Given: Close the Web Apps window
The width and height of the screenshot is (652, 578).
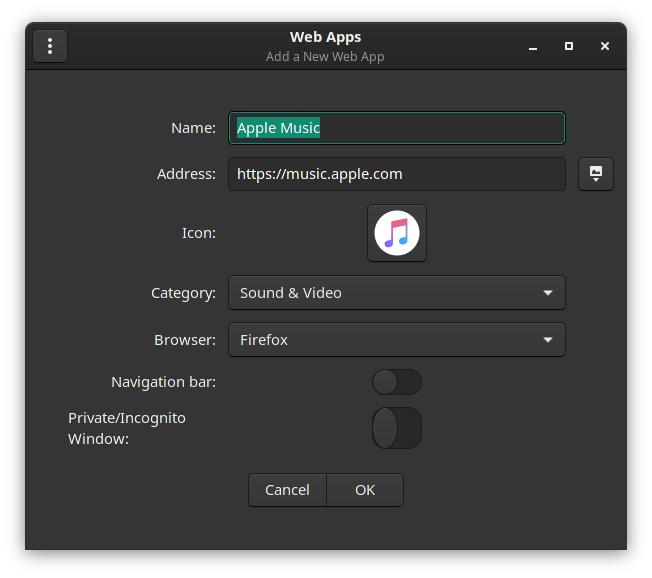Looking at the screenshot, I should coord(605,46).
